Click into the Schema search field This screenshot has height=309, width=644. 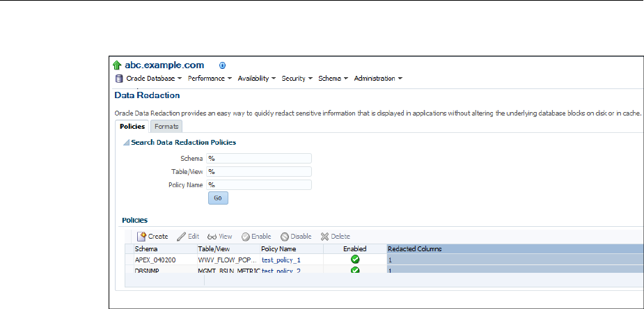coord(259,159)
